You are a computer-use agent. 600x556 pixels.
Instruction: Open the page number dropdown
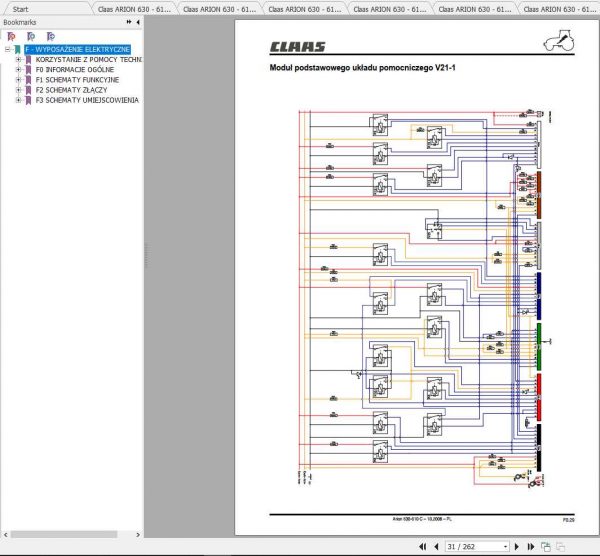(505, 547)
